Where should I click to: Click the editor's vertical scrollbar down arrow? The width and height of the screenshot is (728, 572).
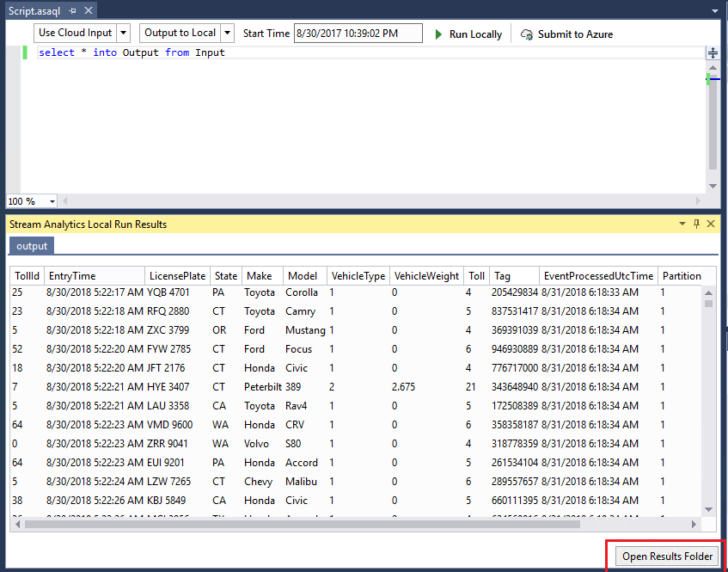pyautogui.click(x=713, y=185)
